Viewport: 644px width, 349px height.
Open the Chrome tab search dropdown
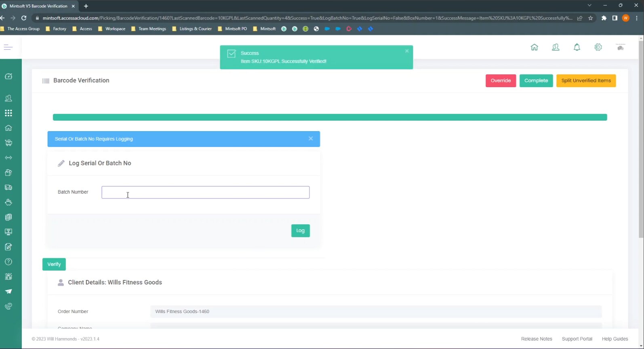[x=589, y=6]
